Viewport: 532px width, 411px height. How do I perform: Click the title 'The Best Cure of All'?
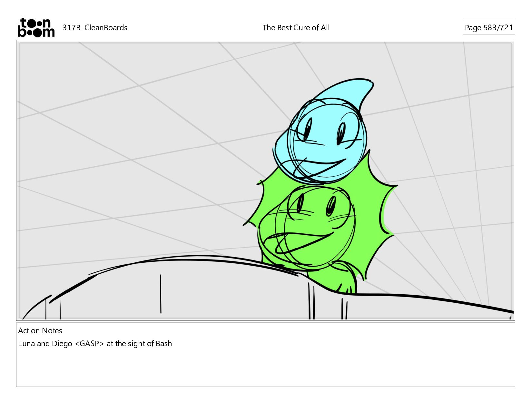pos(296,28)
